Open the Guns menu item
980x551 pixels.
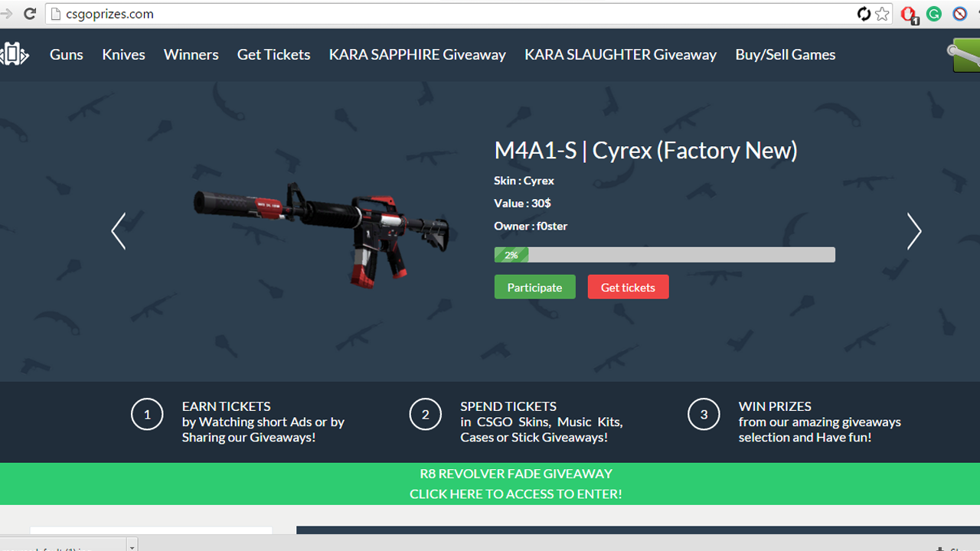click(67, 54)
